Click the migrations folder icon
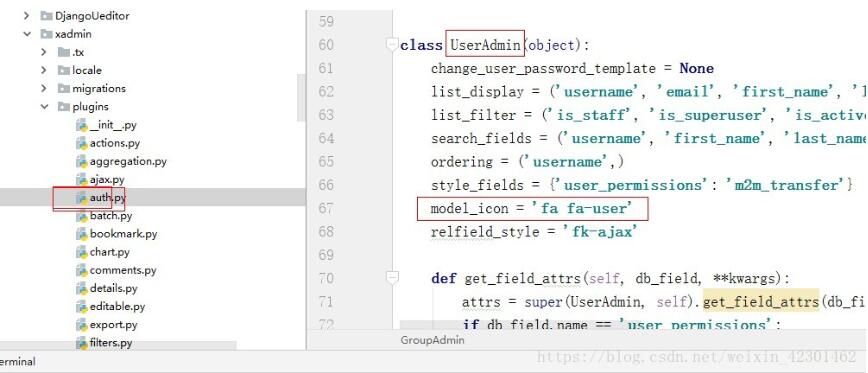868x373 pixels. pos(64,89)
